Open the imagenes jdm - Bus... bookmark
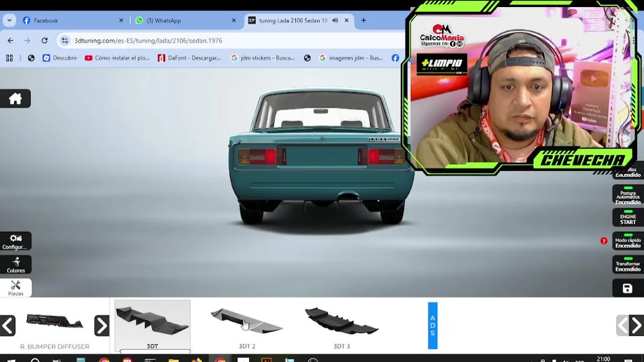Image resolution: width=644 pixels, height=362 pixels. [351, 58]
